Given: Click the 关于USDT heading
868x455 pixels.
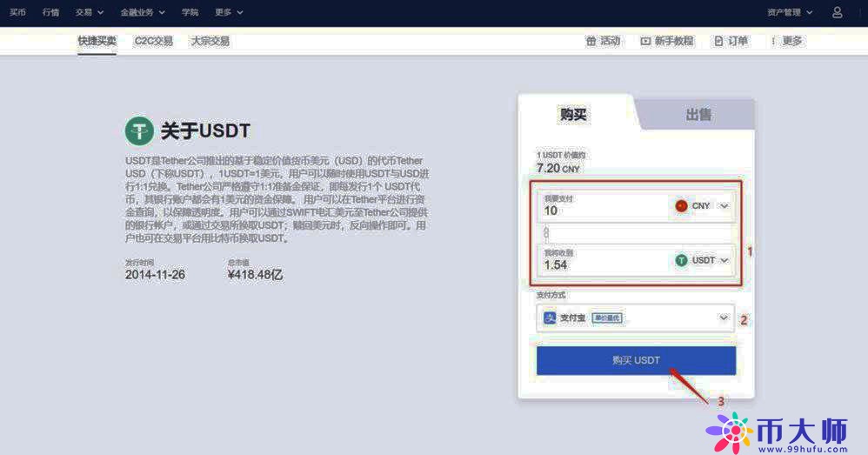Looking at the screenshot, I should tap(205, 131).
